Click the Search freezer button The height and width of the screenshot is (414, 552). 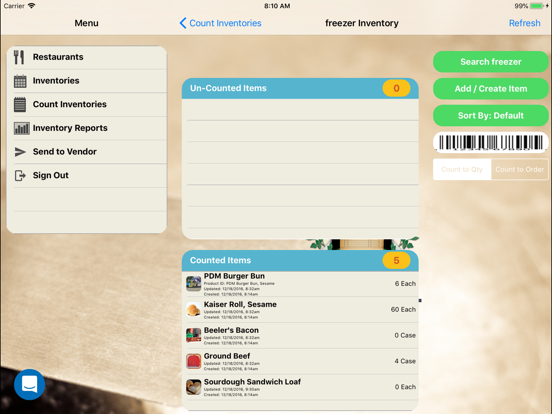click(x=490, y=62)
